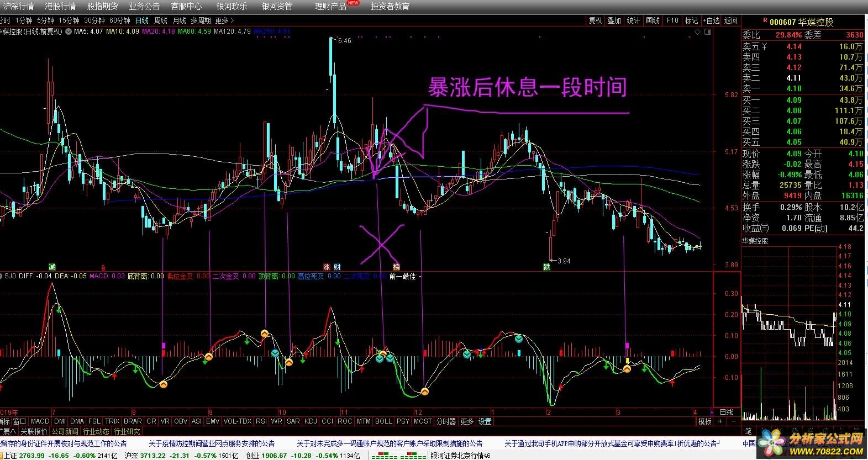Switch to the 周线 weekly period
The image size is (868, 460).
(161, 21)
